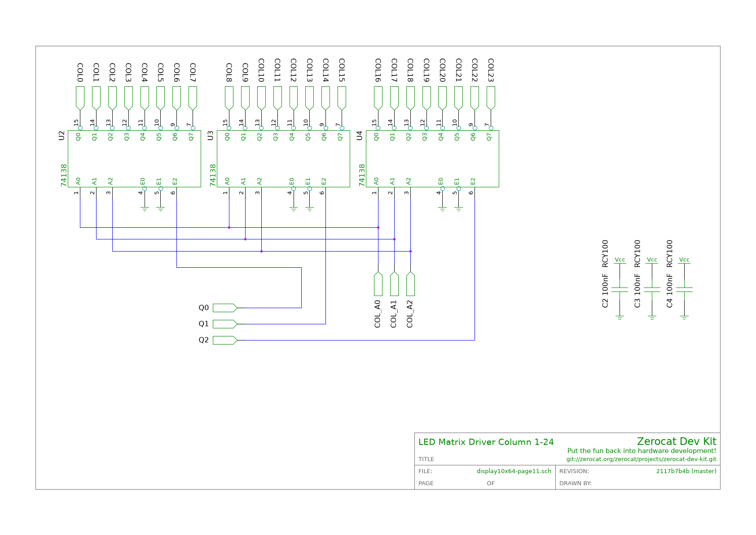Click ground symbol under U4 pin 4
This screenshot has width=756, height=535.
click(x=442, y=209)
